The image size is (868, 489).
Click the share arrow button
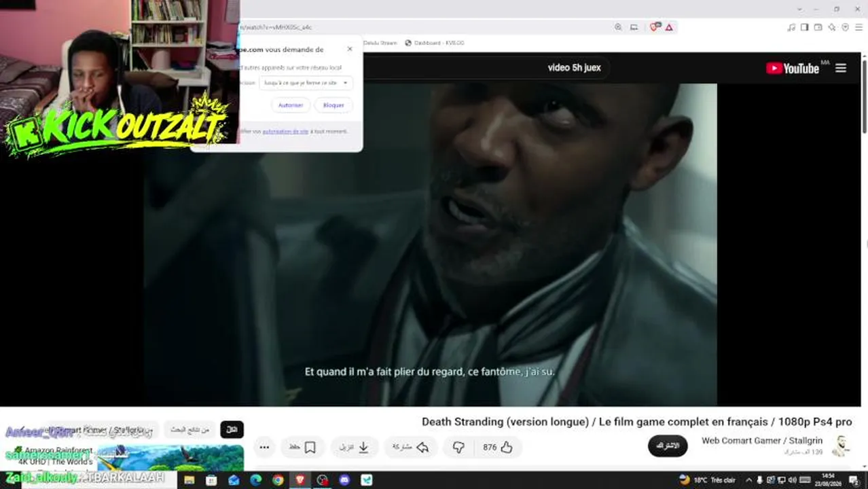(x=412, y=447)
